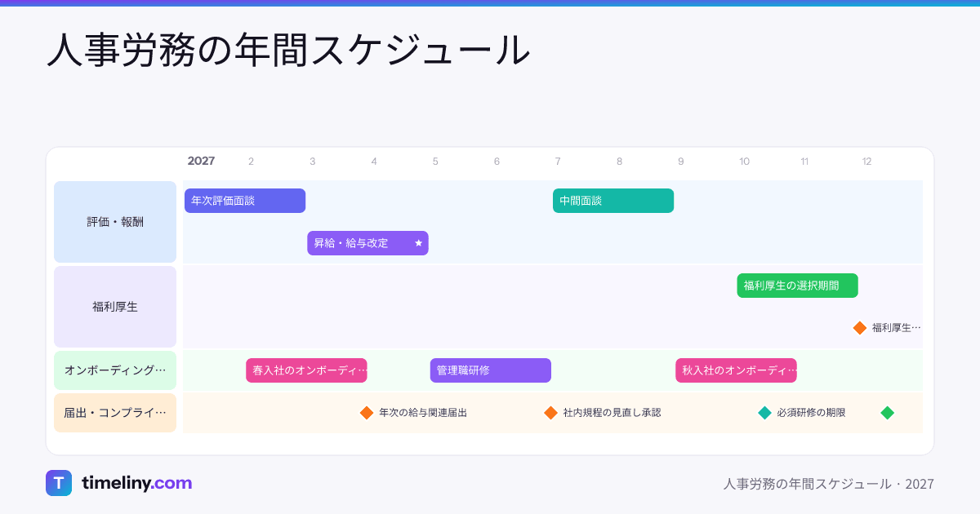Click the footer caption 人事労務の年間スケジュール・2027
The height and width of the screenshot is (514, 980).
pos(828,484)
